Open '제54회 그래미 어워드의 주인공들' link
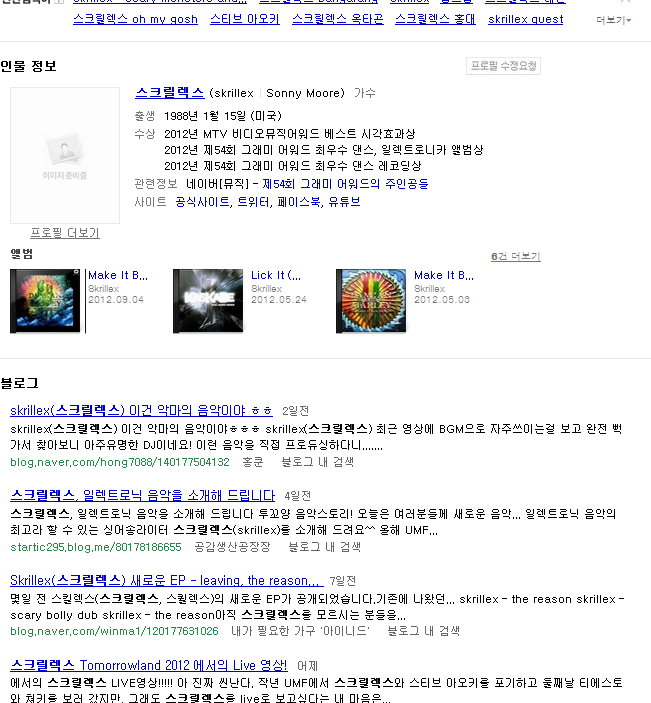 tap(345, 184)
